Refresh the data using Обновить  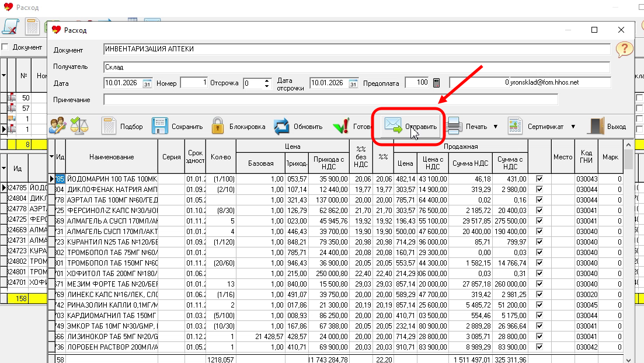tap(298, 127)
